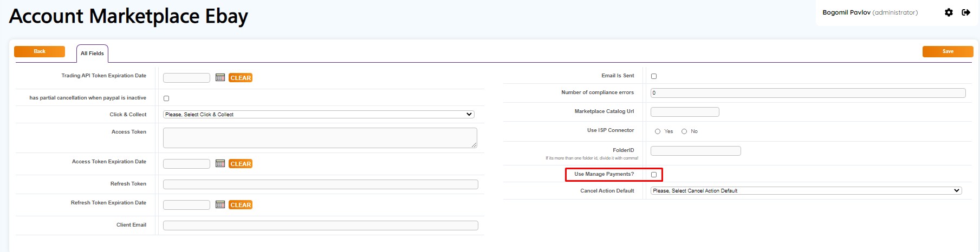Click the Refresh Token input field

[x=321, y=184]
